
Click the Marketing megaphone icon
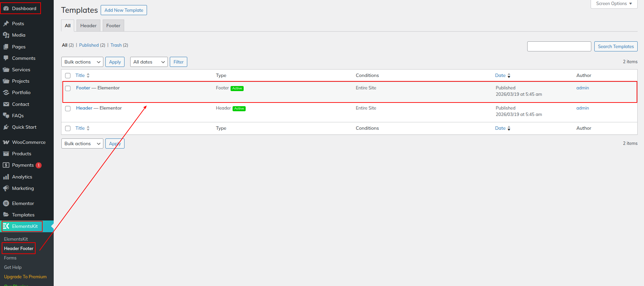pyautogui.click(x=6, y=188)
